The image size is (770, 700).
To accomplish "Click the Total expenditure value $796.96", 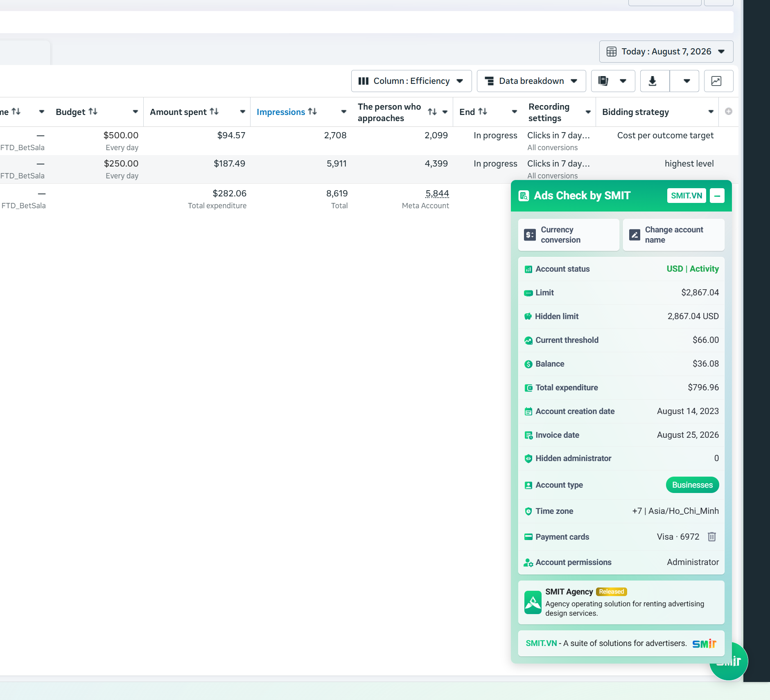I will (703, 387).
